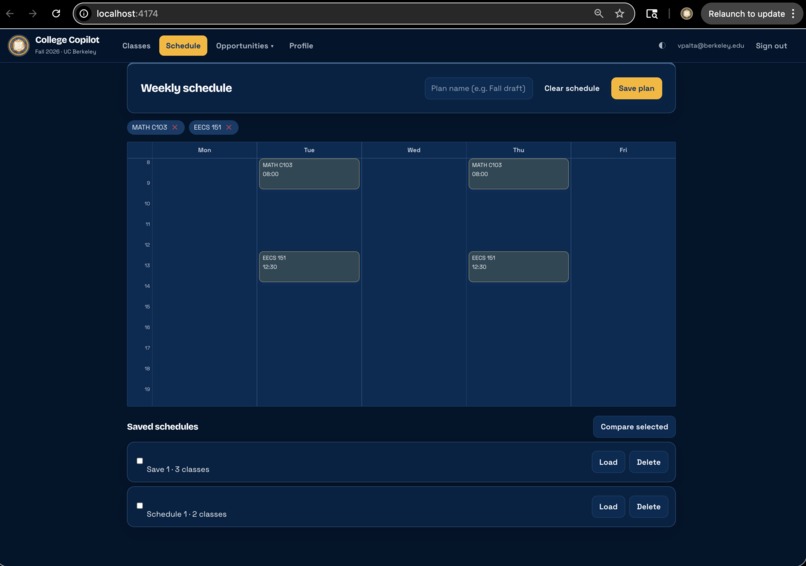
Task: Click the MATH C103 chip label
Action: (150, 127)
